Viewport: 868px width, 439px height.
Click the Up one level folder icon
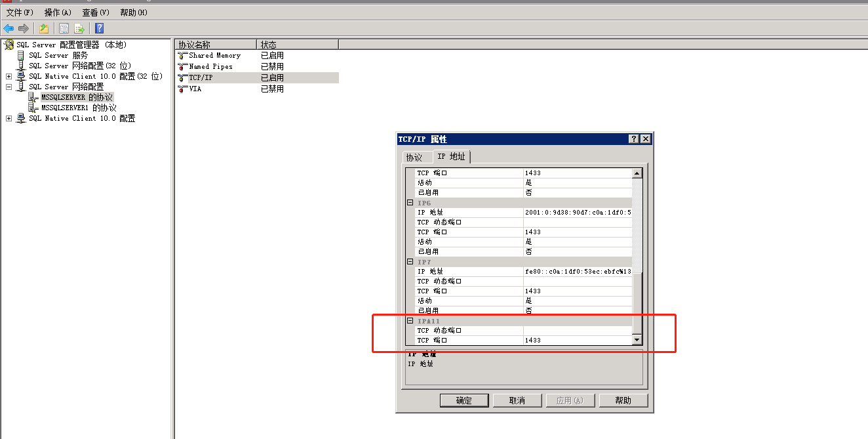pos(44,28)
